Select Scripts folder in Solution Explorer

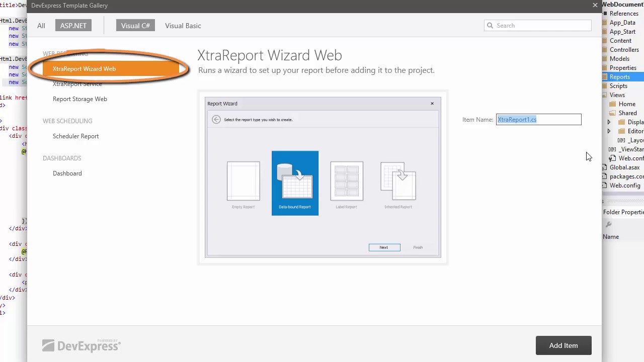click(618, 86)
